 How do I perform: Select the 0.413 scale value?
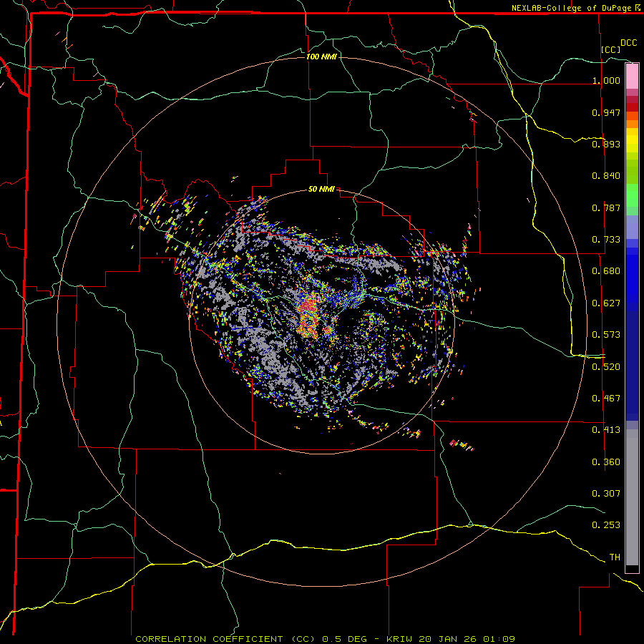(606, 430)
